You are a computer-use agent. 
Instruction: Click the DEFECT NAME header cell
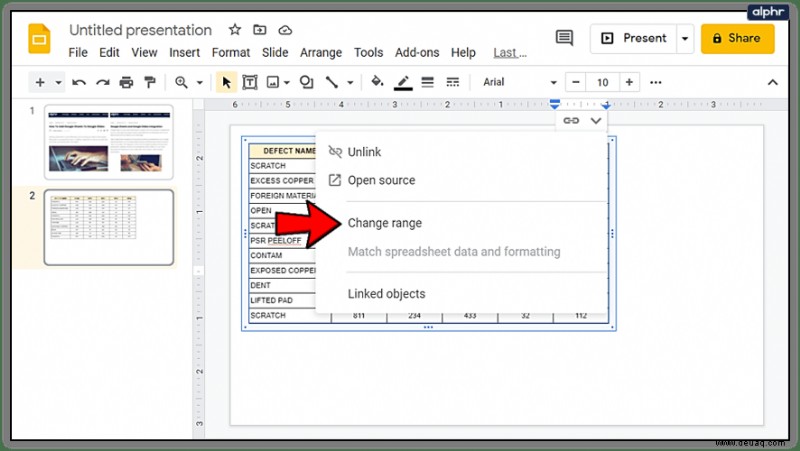[x=283, y=151]
